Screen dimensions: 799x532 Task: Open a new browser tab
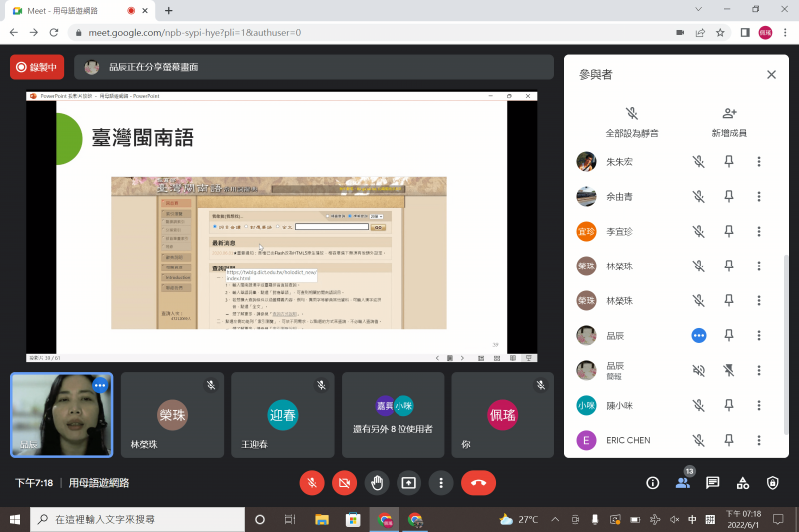tap(168, 10)
